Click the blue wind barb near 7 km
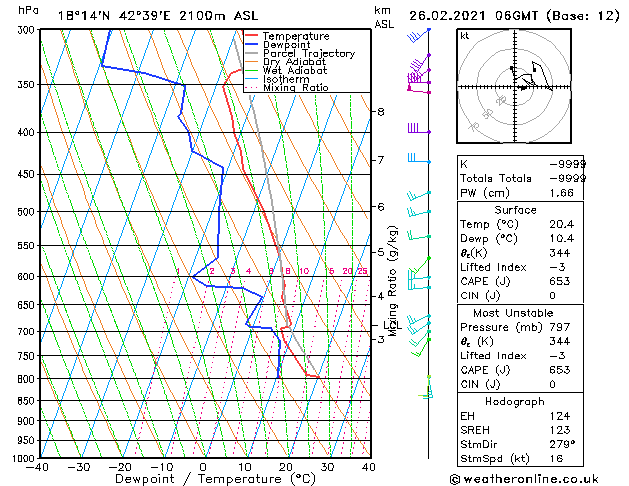 click(x=419, y=158)
